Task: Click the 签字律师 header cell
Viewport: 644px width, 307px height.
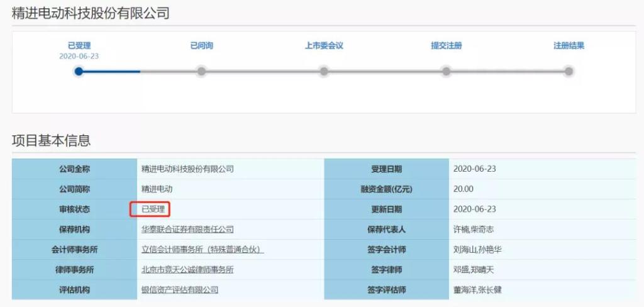Action: (x=387, y=270)
